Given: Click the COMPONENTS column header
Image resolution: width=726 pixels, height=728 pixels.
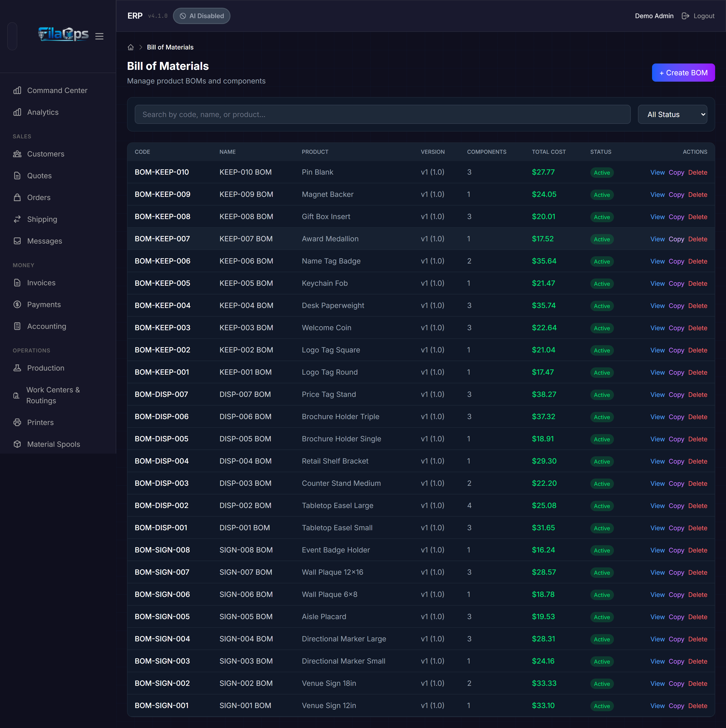Looking at the screenshot, I should pyautogui.click(x=486, y=152).
